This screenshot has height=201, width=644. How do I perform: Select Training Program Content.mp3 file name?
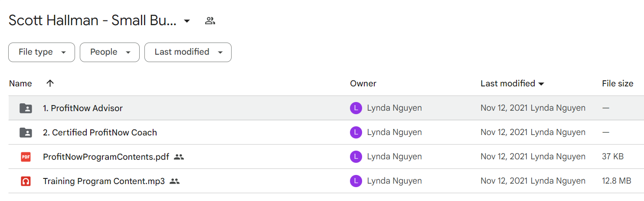point(104,181)
